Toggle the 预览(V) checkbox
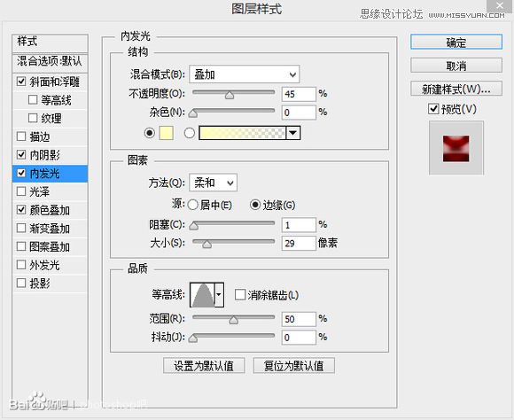The image size is (514, 420). pos(433,109)
